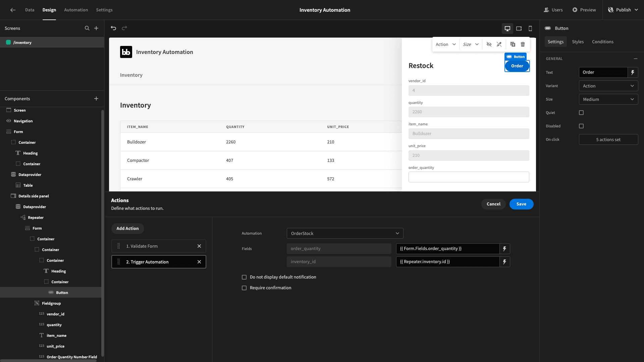644x362 pixels.
Task: Toggle the Quiet checkbox
Action: pyautogui.click(x=581, y=113)
